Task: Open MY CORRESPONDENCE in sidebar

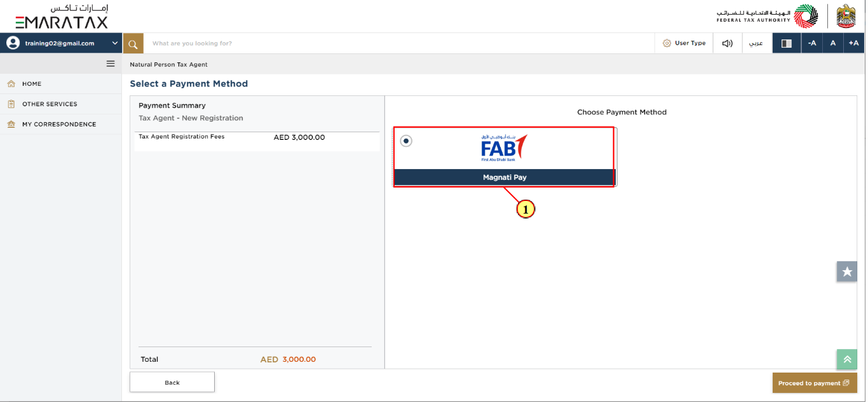Action: (61, 125)
